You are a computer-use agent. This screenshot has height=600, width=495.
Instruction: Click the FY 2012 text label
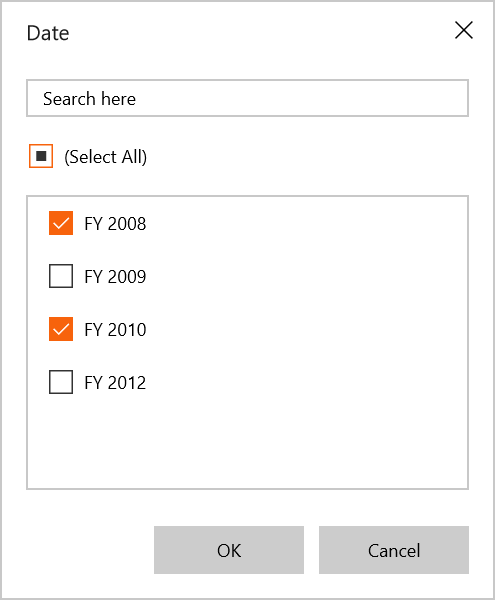(115, 383)
